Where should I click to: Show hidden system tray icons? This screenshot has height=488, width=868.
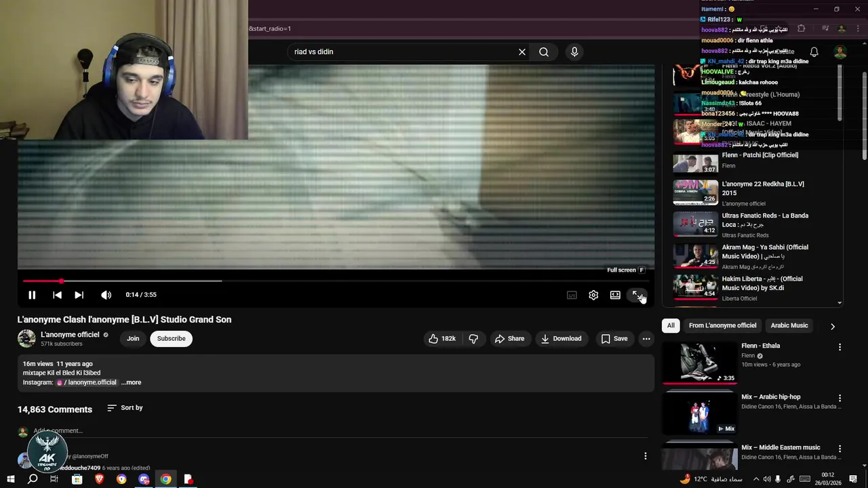pos(756,479)
